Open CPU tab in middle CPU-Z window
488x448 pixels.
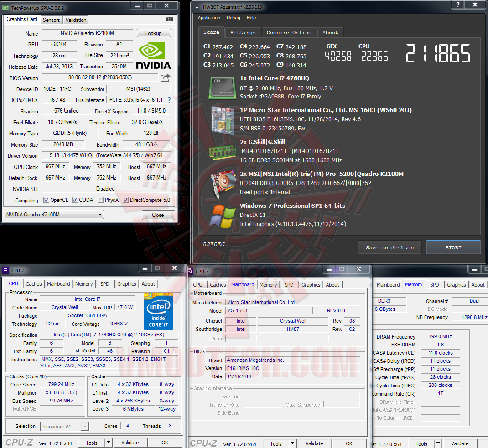[197, 285]
